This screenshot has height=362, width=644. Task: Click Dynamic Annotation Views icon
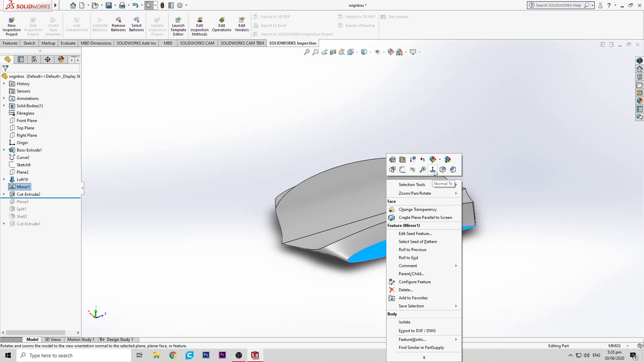click(341, 52)
